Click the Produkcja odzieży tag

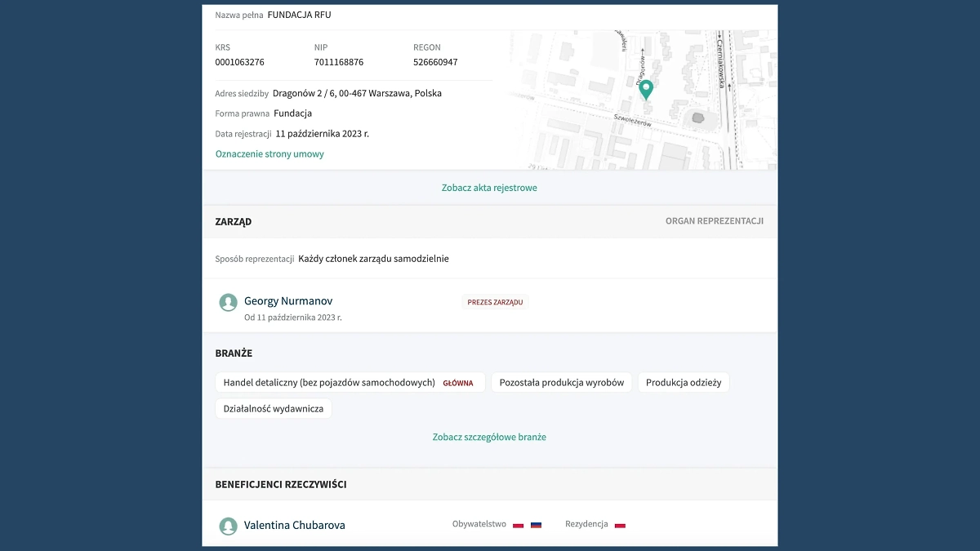pyautogui.click(x=684, y=382)
